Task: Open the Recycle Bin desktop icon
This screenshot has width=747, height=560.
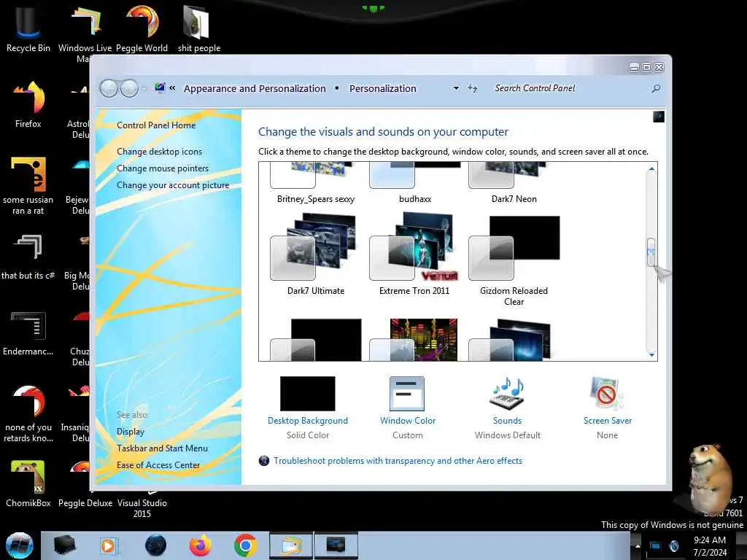Action: [x=28, y=28]
